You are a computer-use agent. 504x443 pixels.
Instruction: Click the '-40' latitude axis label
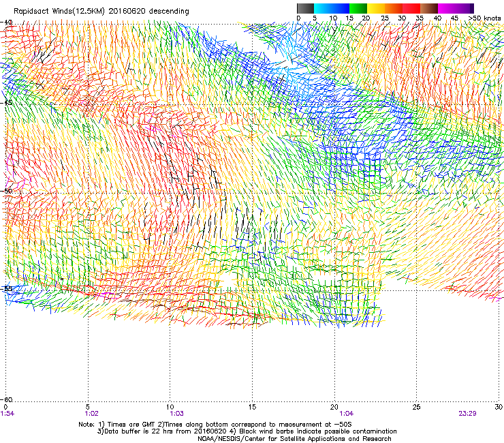point(6,22)
